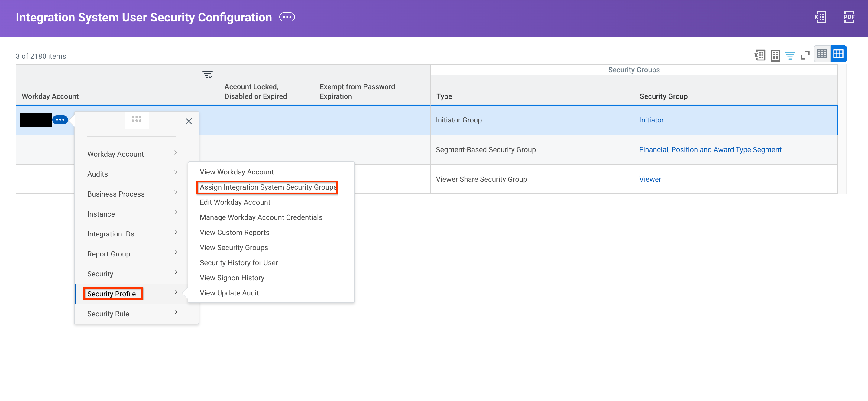Grab the popup drag handle dots
The image size is (868, 401).
pyautogui.click(x=137, y=119)
